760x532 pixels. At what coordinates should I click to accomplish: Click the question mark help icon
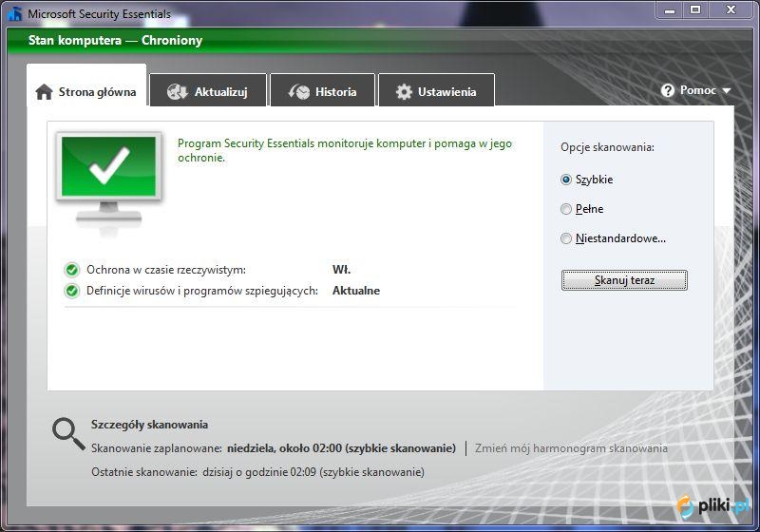pos(668,90)
